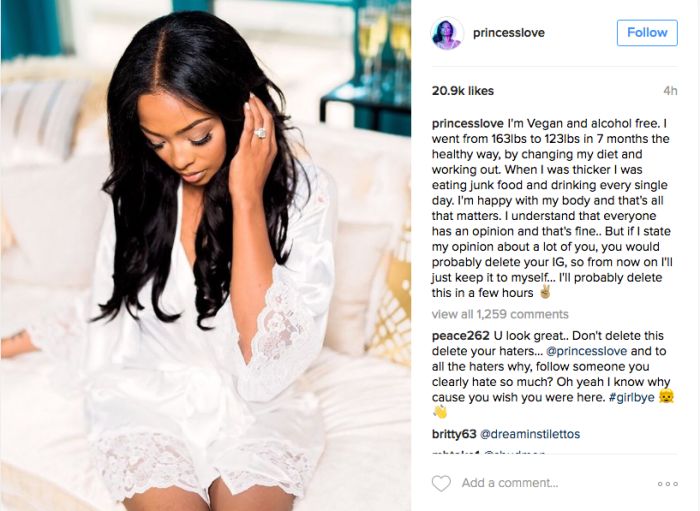Click the princesslove username in header
Image resolution: width=700 pixels, height=511 pixels.
click(508, 33)
